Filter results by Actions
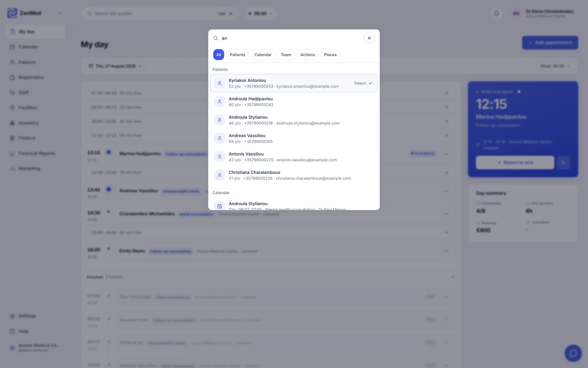588x368 pixels. coord(307,55)
